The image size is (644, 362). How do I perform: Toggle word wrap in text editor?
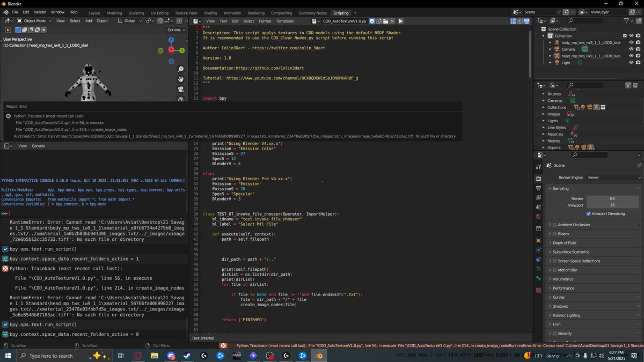click(519, 21)
